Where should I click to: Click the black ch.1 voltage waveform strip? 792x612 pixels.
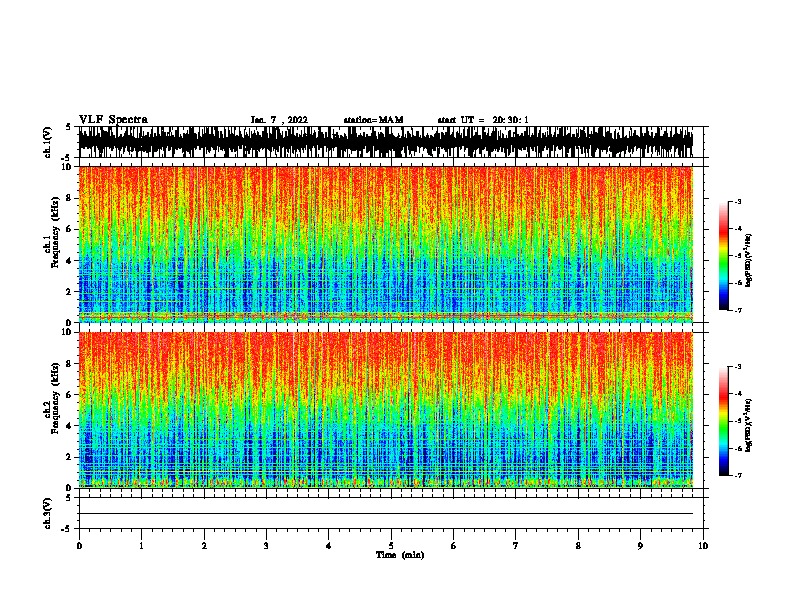pos(386,142)
